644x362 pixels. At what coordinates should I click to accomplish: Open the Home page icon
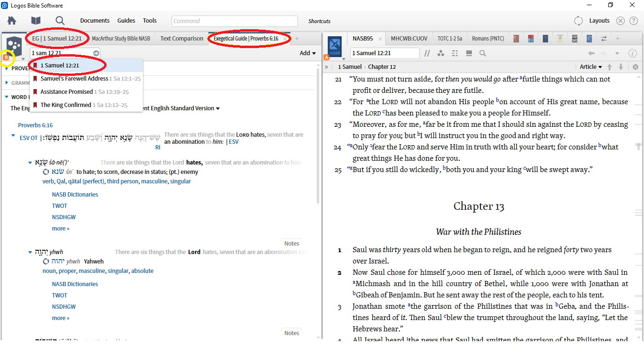pyautogui.click(x=12, y=21)
